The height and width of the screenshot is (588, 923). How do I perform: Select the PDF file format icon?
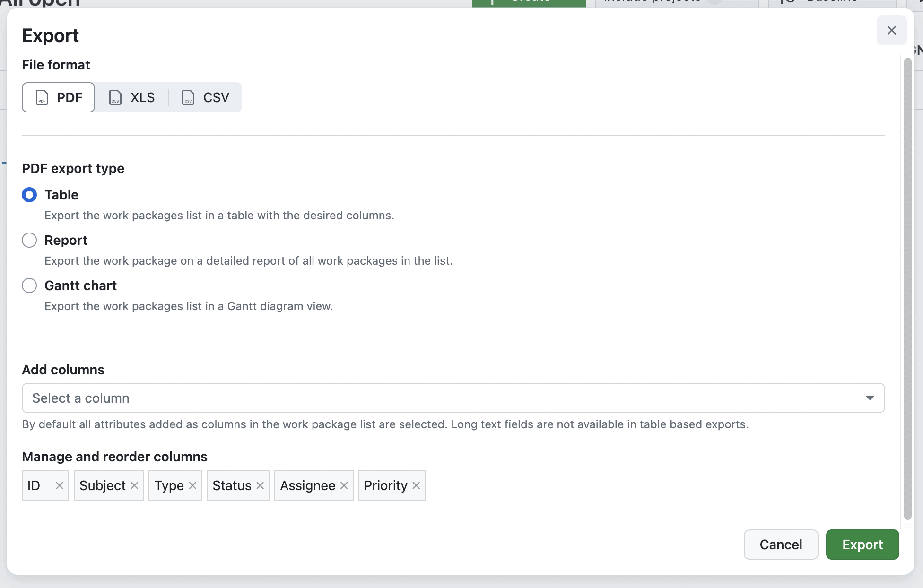click(42, 97)
